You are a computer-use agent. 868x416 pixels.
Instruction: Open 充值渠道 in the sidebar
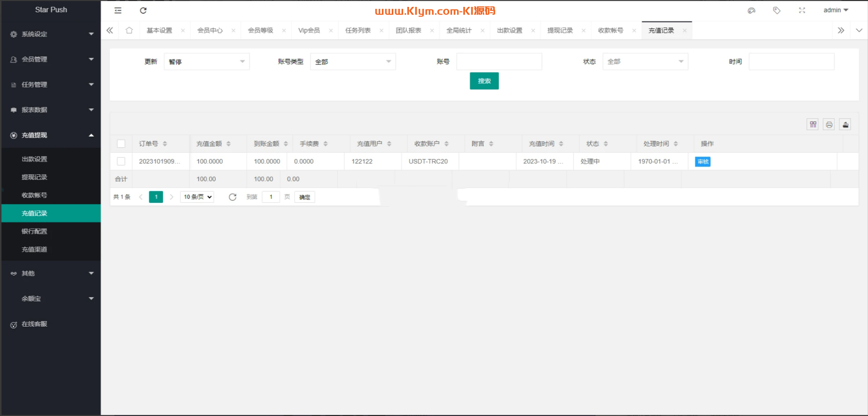pyautogui.click(x=34, y=250)
